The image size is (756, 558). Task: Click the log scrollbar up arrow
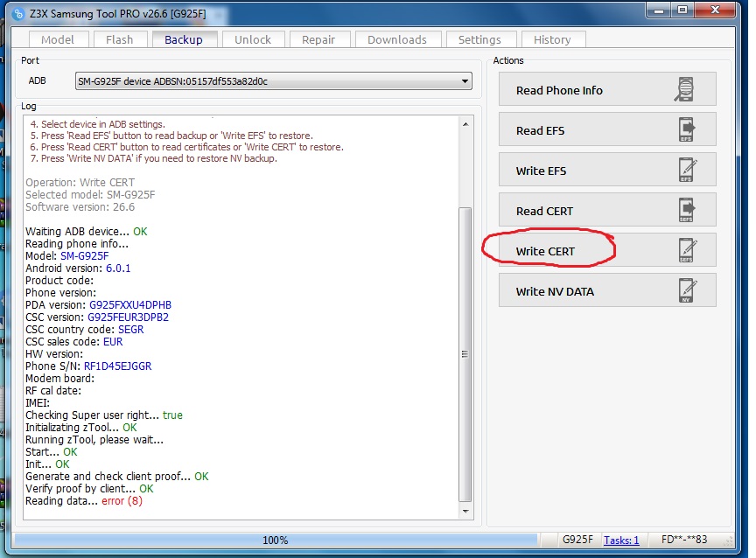pyautogui.click(x=465, y=124)
